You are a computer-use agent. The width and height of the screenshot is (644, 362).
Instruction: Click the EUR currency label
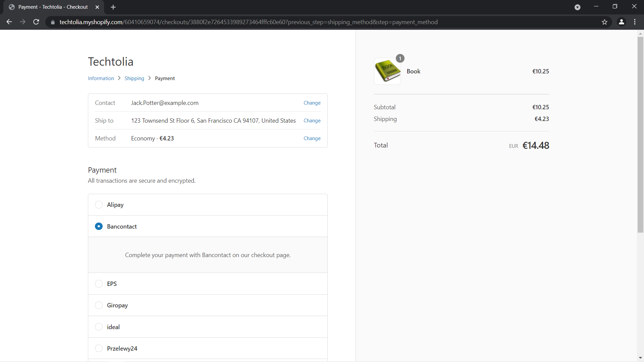[514, 146]
